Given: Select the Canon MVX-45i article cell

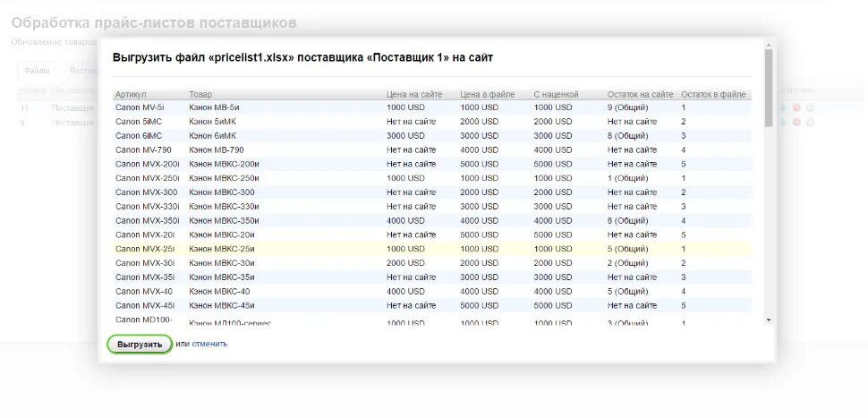Looking at the screenshot, I should tap(145, 305).
